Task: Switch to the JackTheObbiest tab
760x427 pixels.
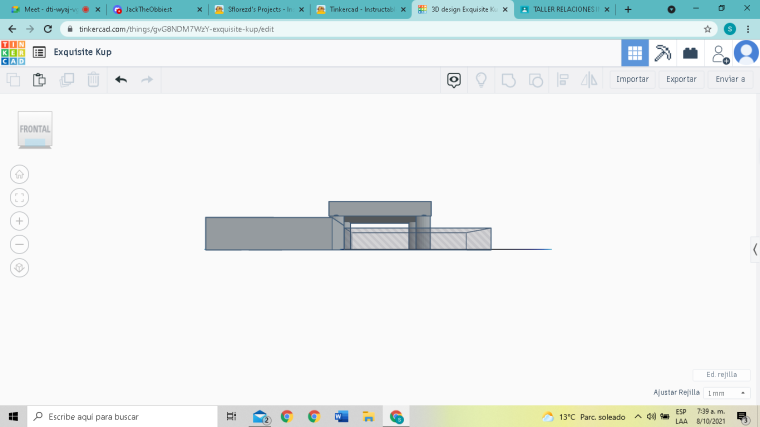Action: (158, 9)
